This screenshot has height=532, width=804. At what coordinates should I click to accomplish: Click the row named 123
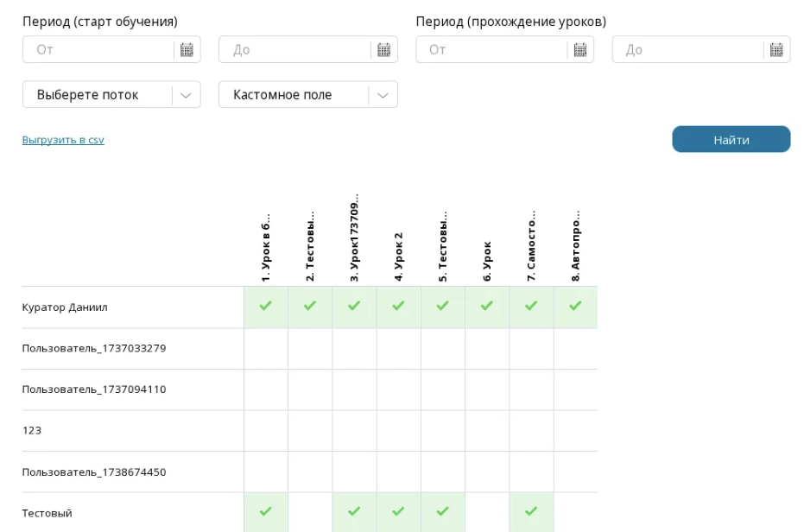[32, 430]
